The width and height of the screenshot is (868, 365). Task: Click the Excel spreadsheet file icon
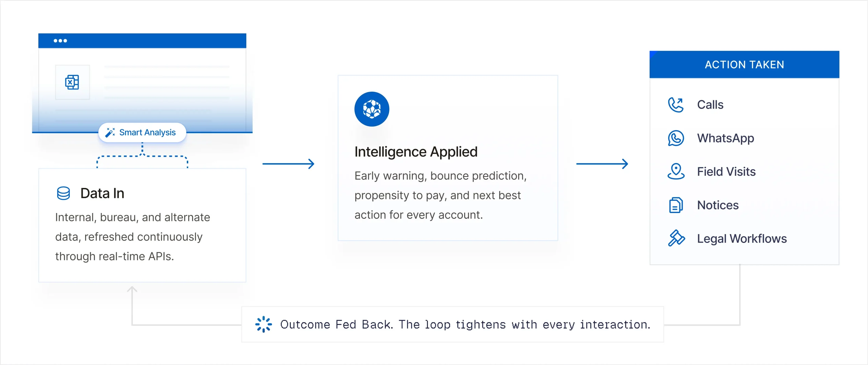click(72, 82)
